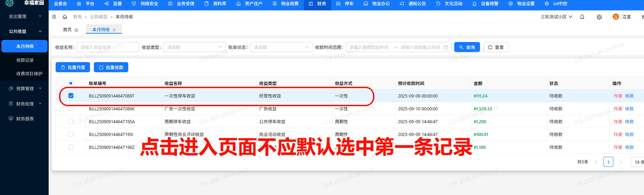Uncheck the first row checkbox

71,96
